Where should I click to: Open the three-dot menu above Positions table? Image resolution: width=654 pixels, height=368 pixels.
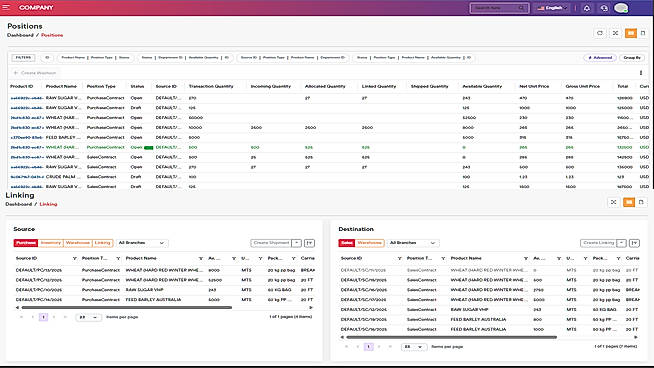pyautogui.click(x=641, y=73)
